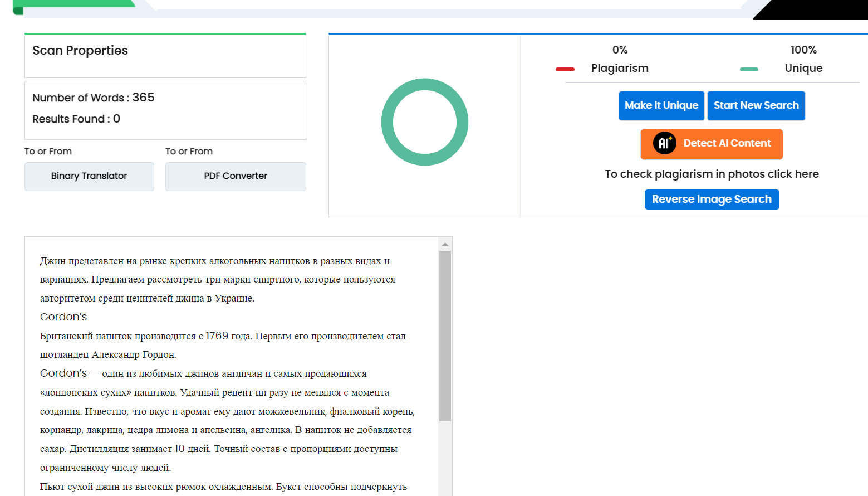Select the Scan Properties heading
Viewport: 868px width, 496px height.
[x=80, y=51]
